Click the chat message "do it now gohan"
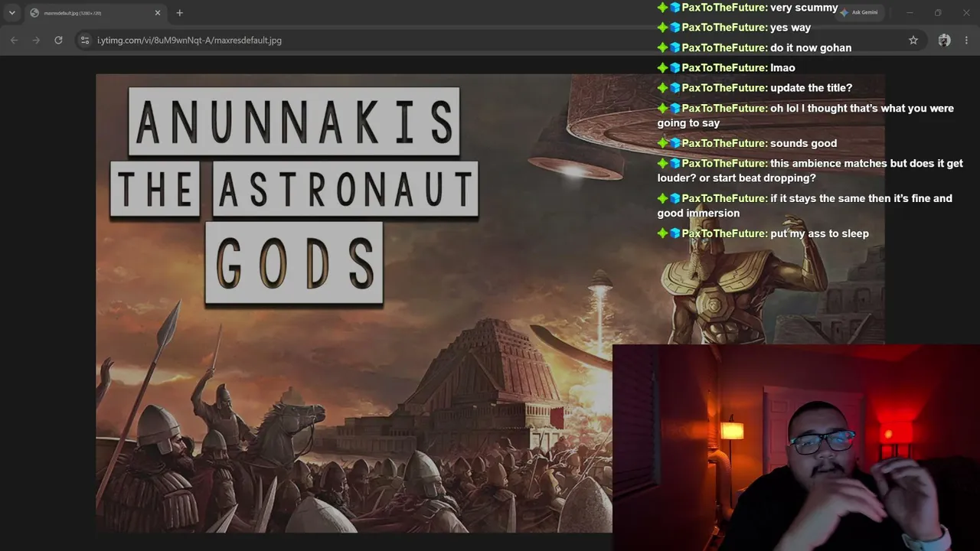The image size is (980, 551). click(811, 47)
